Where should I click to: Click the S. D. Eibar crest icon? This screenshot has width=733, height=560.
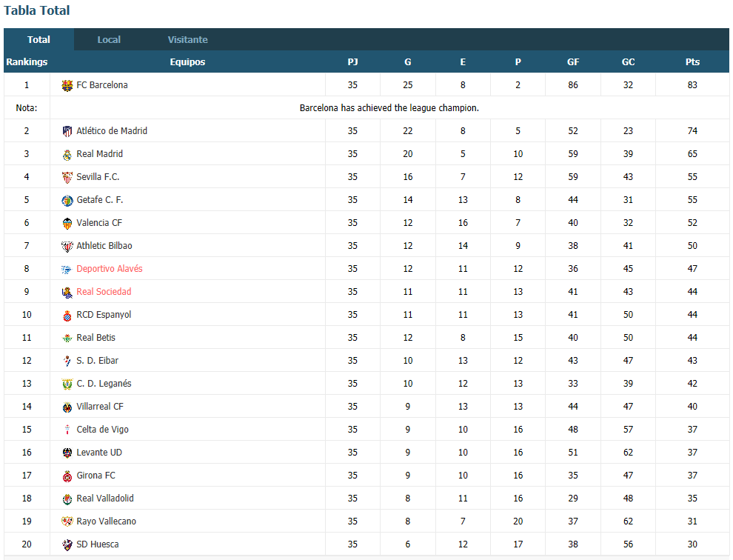tap(67, 361)
